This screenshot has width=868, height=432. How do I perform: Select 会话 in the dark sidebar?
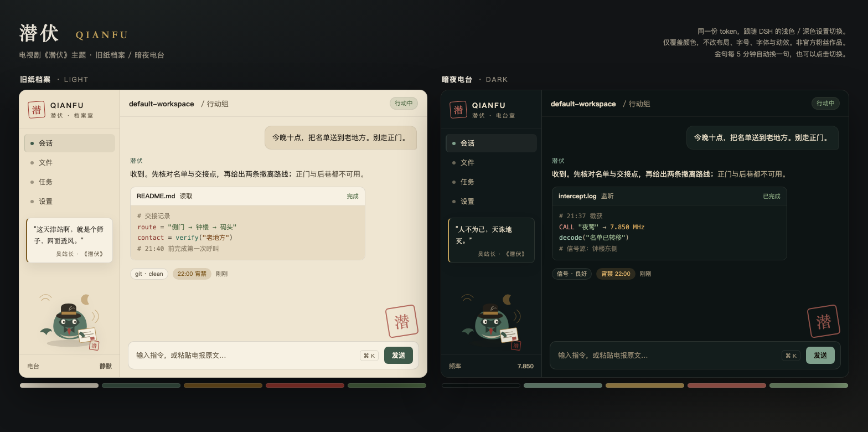coord(491,143)
